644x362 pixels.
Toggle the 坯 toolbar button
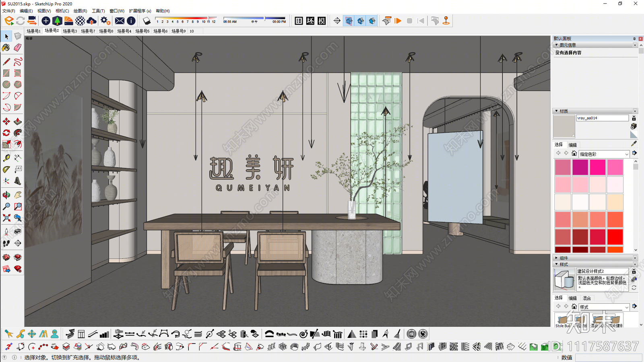[310, 21]
